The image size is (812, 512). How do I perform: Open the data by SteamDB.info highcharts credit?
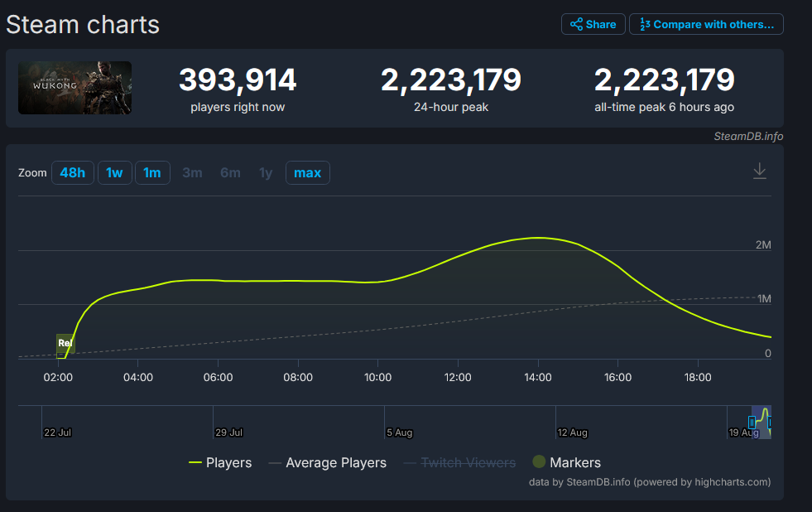pos(650,482)
